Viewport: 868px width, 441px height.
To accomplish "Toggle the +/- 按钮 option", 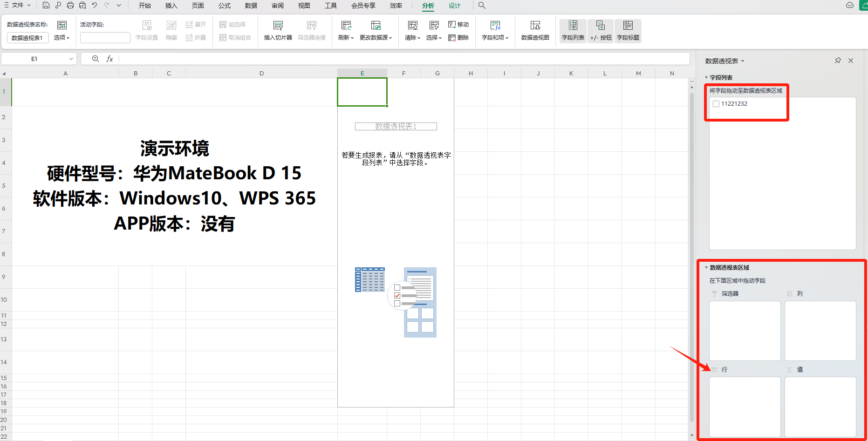I will tap(601, 31).
